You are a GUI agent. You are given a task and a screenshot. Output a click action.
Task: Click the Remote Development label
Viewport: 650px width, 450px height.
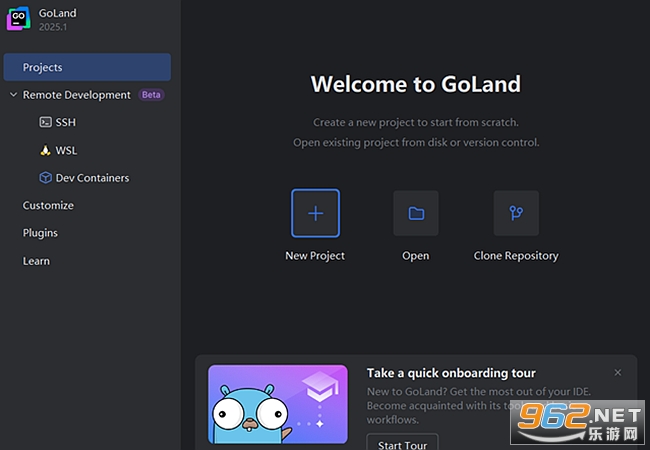pyautogui.click(x=77, y=95)
